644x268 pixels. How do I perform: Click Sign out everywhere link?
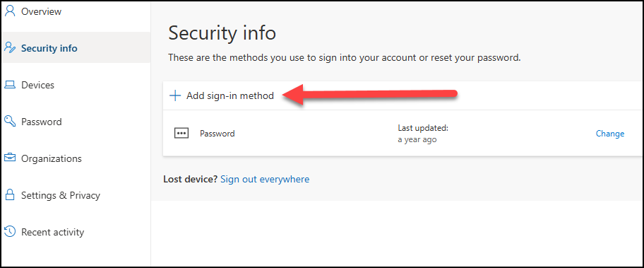[x=265, y=179]
